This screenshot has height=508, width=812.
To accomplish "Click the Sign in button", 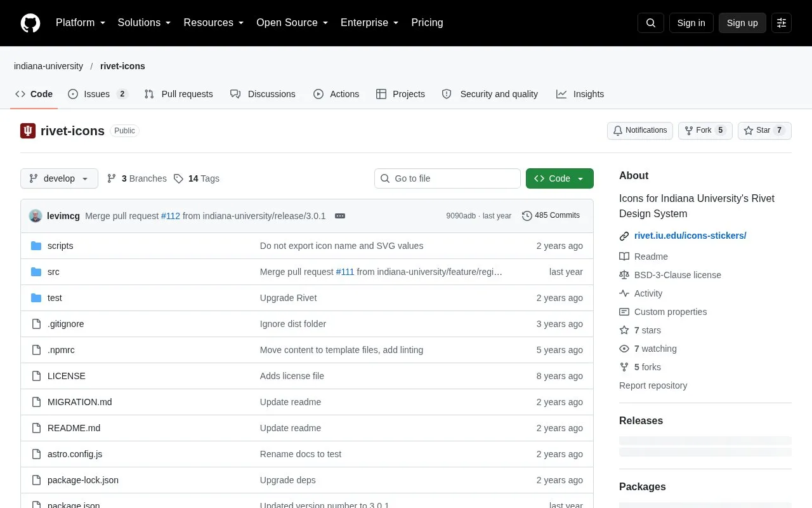I will click(x=691, y=23).
